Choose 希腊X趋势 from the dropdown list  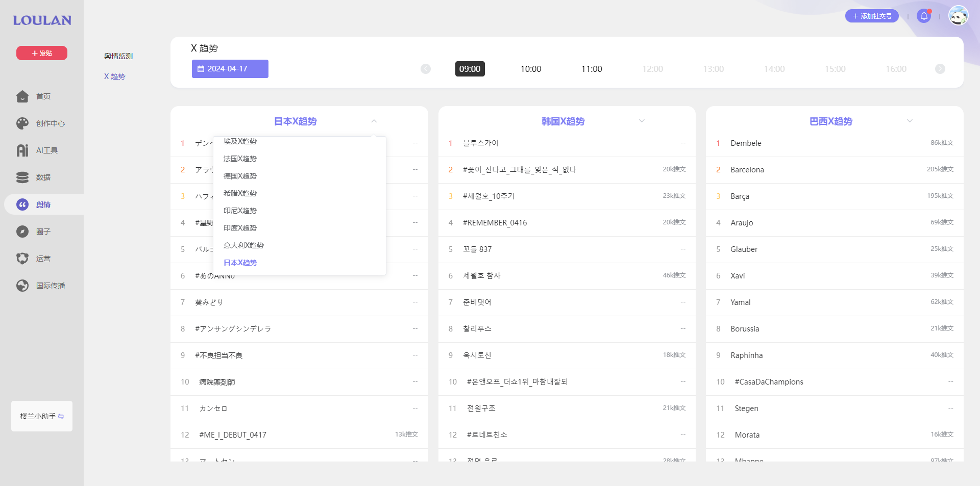(x=300, y=193)
